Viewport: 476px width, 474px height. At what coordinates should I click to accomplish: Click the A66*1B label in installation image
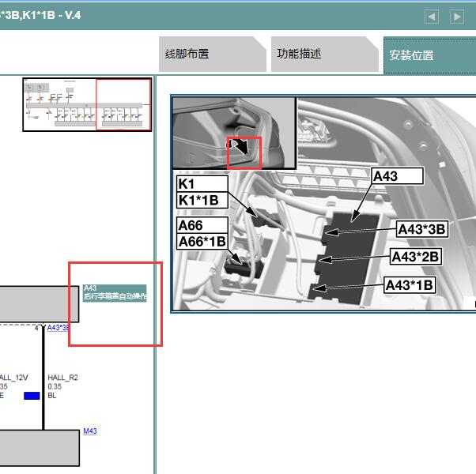[x=202, y=242]
